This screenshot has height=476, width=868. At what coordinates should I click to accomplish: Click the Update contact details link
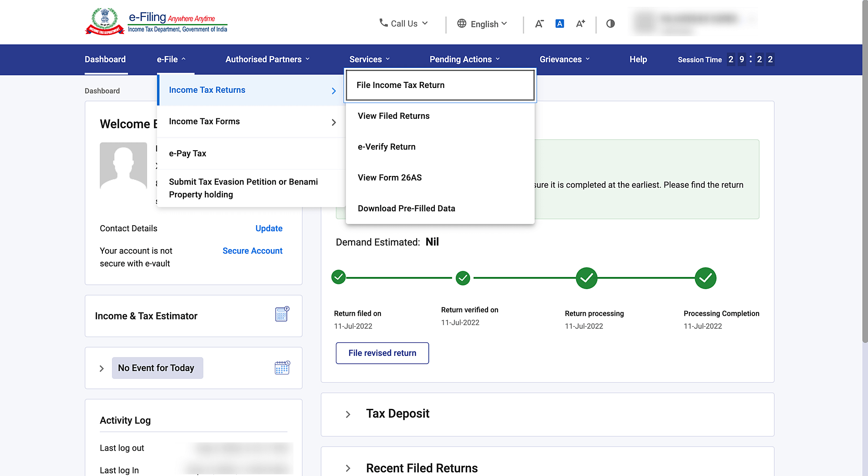[269, 228]
